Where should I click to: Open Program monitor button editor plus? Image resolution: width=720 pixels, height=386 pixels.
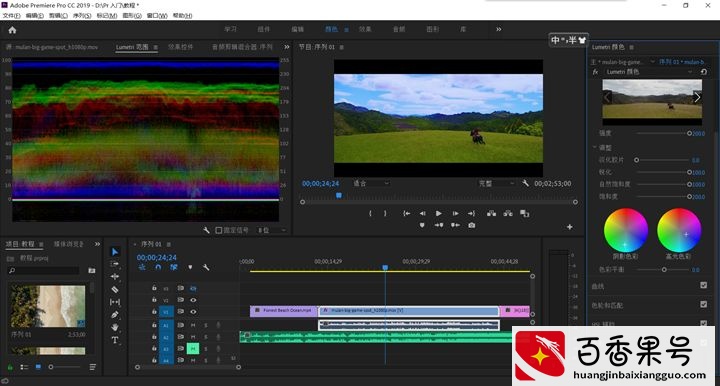569,227
